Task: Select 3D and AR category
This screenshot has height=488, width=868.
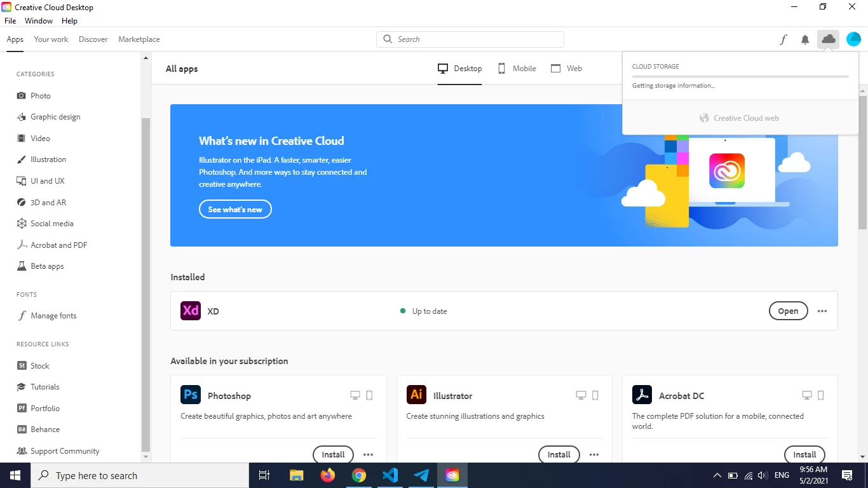Action: pyautogui.click(x=41, y=202)
